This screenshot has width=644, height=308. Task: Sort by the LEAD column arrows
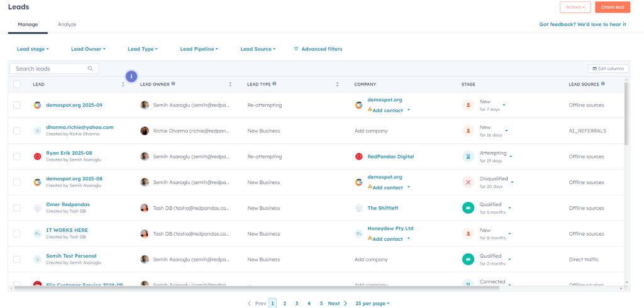click(123, 84)
